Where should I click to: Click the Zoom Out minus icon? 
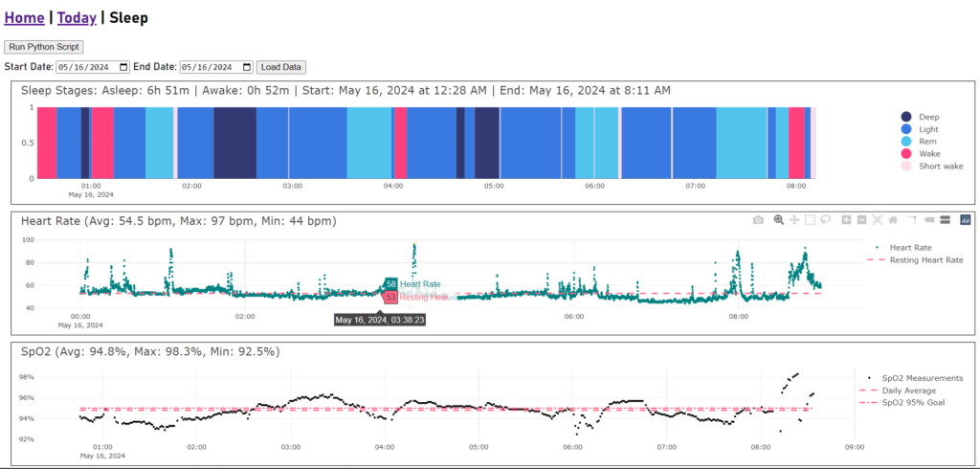tap(861, 220)
